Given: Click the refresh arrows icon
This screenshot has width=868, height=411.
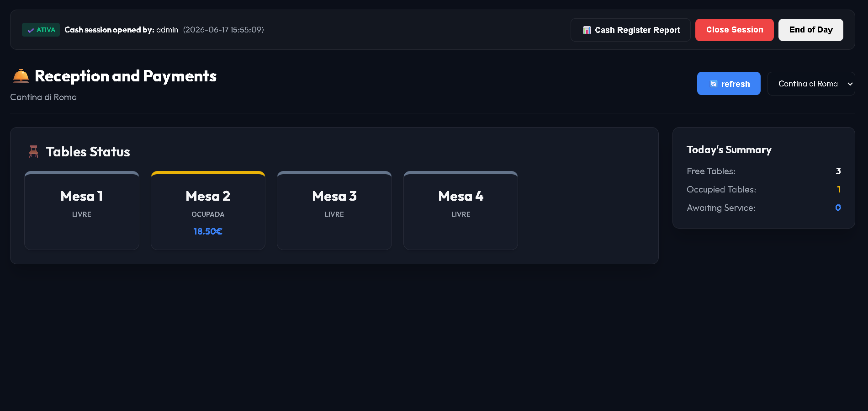Looking at the screenshot, I should tap(714, 84).
